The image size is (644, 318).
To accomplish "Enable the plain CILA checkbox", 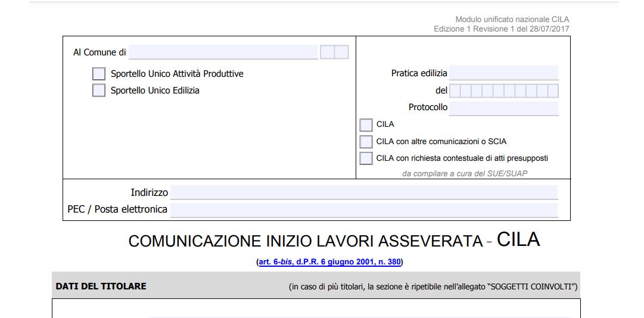I will (x=366, y=125).
